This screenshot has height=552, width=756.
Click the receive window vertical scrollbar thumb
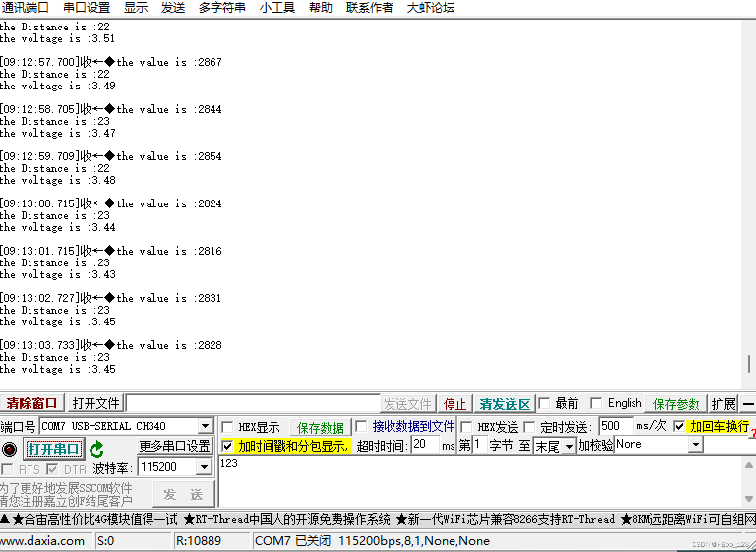click(x=749, y=364)
